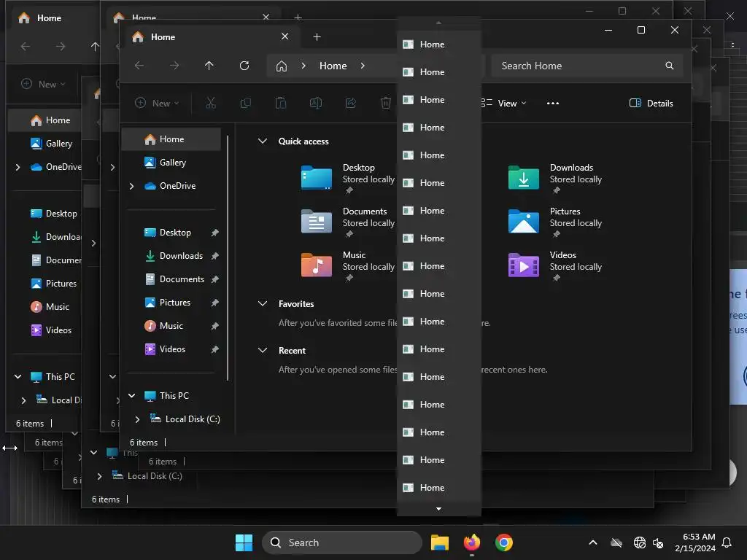This screenshot has width=747, height=560.
Task: Click front window sidebar scrollbar
Action: click(x=228, y=258)
